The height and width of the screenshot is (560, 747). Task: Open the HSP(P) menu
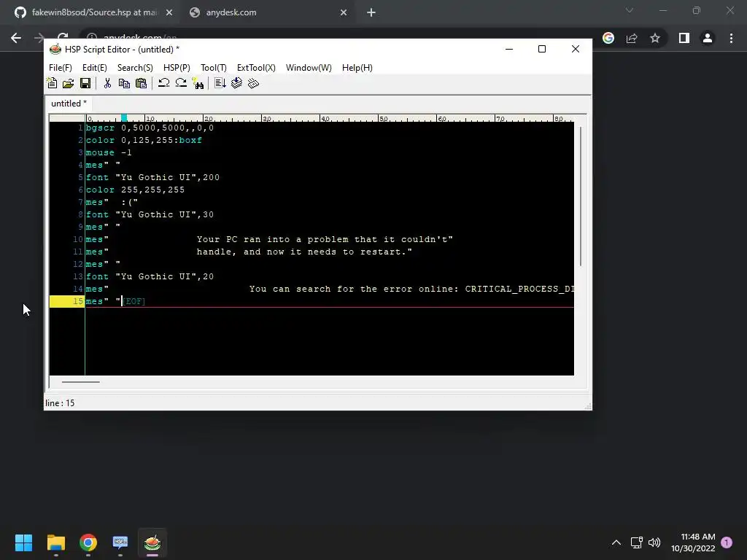(x=177, y=68)
